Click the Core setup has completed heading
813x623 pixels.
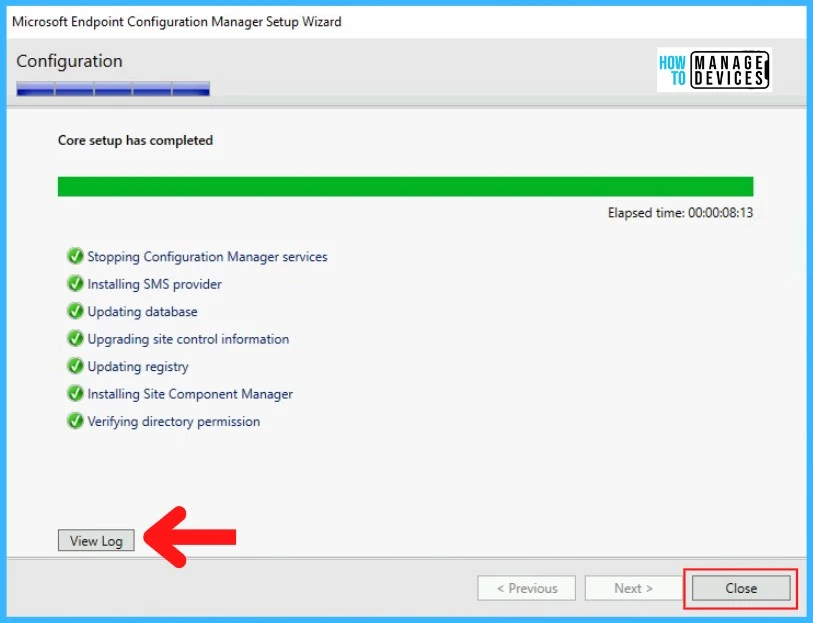pyautogui.click(x=135, y=140)
